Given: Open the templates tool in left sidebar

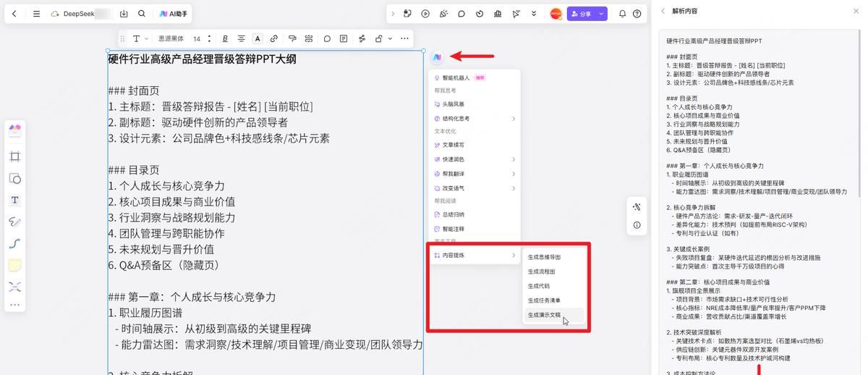Looking at the screenshot, I should coord(14,130).
